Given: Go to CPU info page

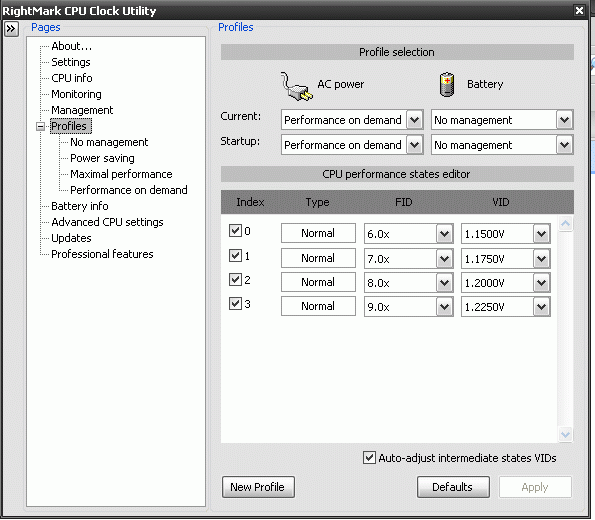Looking at the screenshot, I should pyautogui.click(x=72, y=78).
